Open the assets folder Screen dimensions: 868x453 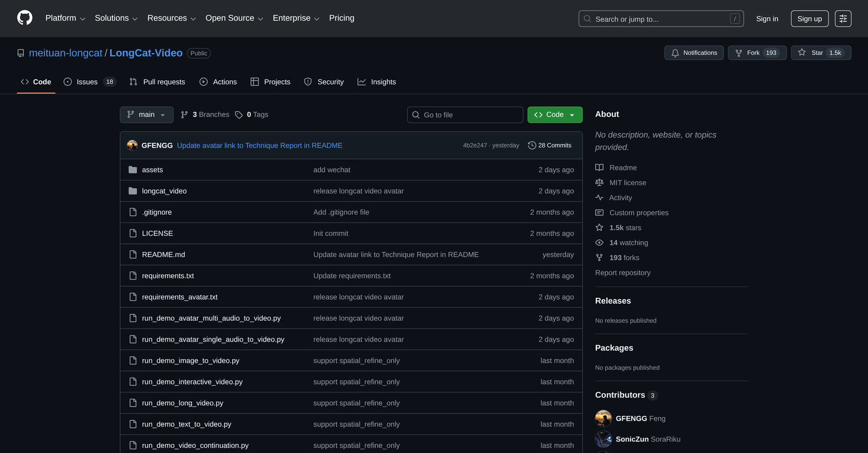coord(152,170)
